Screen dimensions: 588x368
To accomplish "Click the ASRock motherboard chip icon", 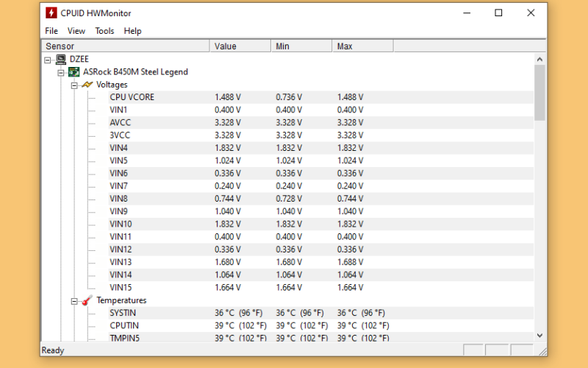I will tap(74, 71).
